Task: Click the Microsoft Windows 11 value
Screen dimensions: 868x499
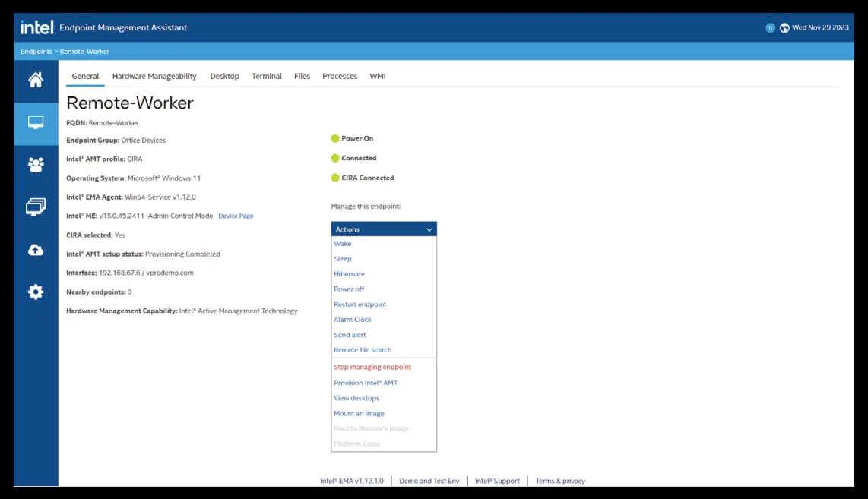Action: click(x=164, y=178)
